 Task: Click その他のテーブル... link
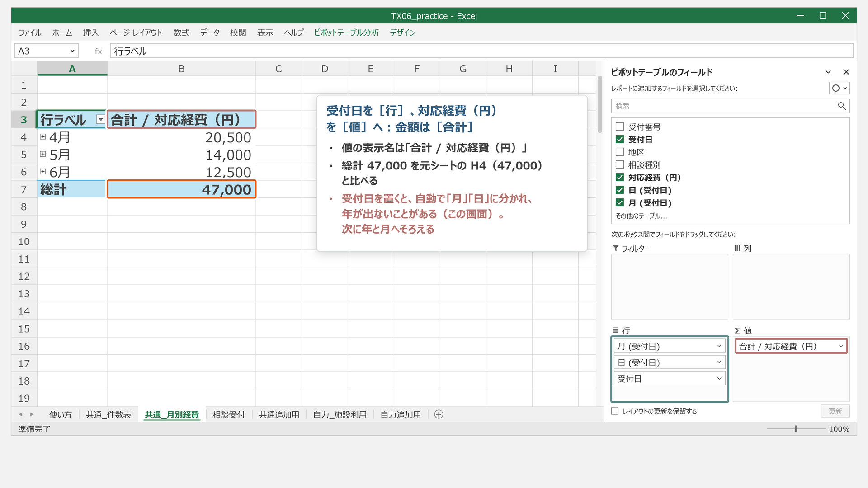tap(641, 216)
